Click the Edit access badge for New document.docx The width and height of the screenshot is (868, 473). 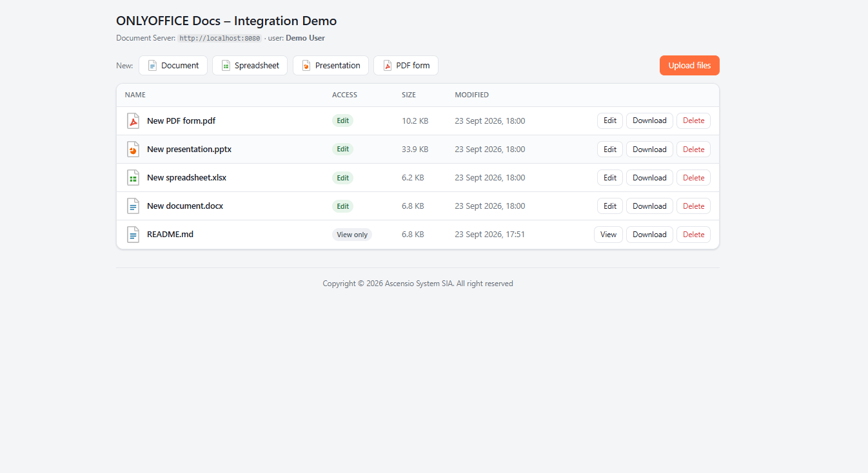click(342, 206)
